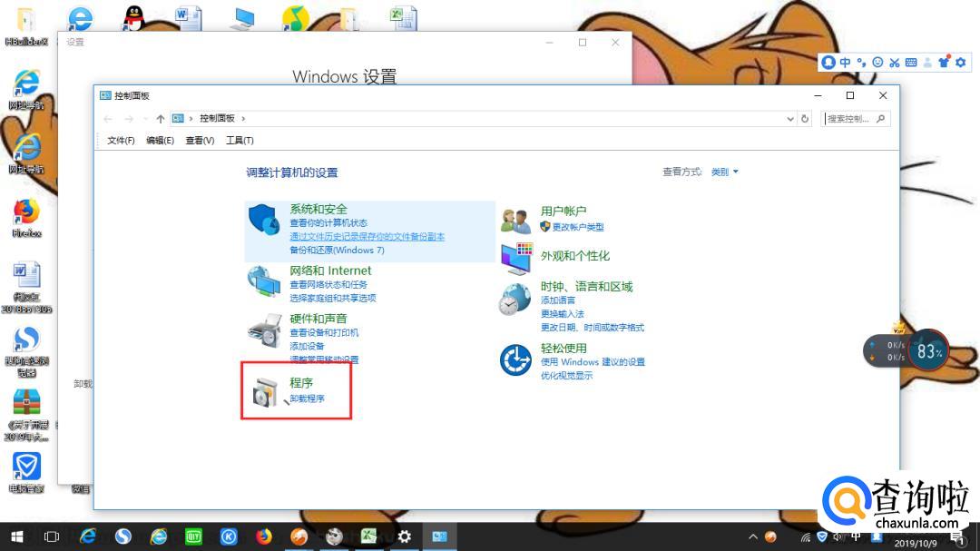The width and height of the screenshot is (980, 551).
Task: Open 外观和个性化 category link
Action: pyautogui.click(x=575, y=256)
